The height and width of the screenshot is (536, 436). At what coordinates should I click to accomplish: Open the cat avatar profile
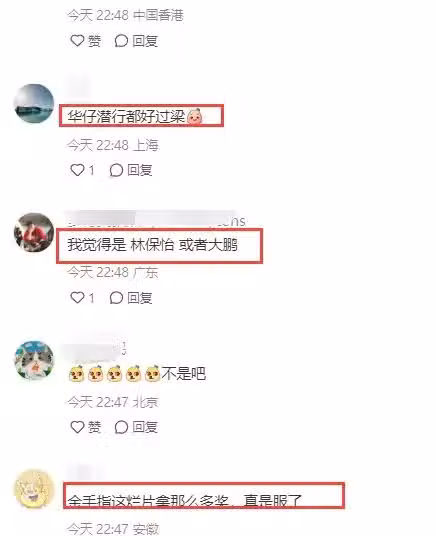pos(34,360)
